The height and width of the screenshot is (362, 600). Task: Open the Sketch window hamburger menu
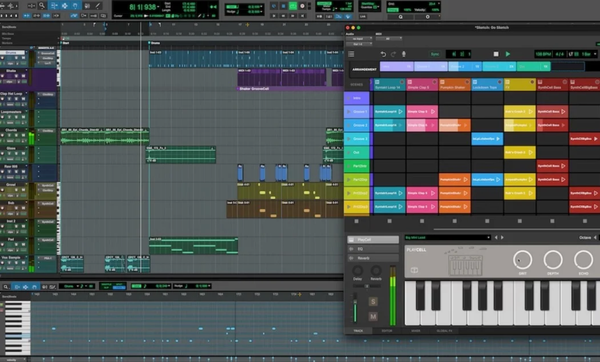click(x=351, y=54)
